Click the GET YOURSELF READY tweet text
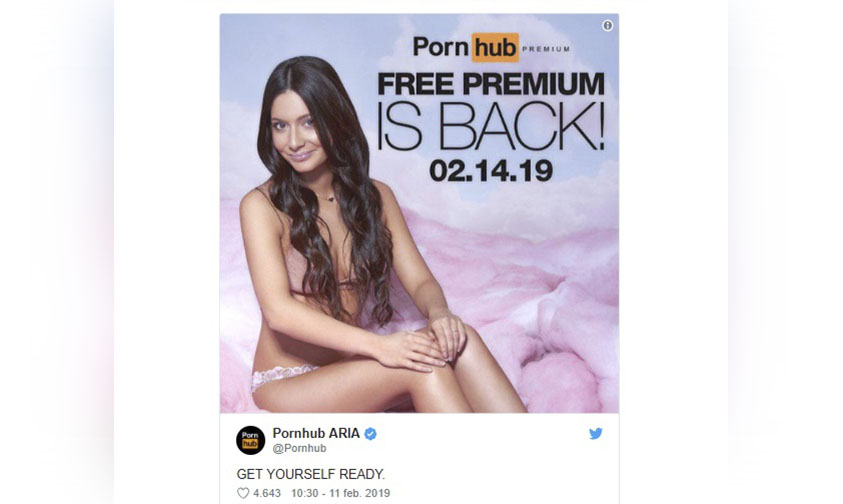 [311, 474]
